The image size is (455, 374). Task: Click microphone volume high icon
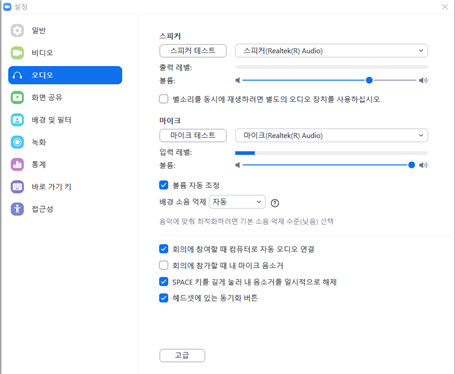423,165
